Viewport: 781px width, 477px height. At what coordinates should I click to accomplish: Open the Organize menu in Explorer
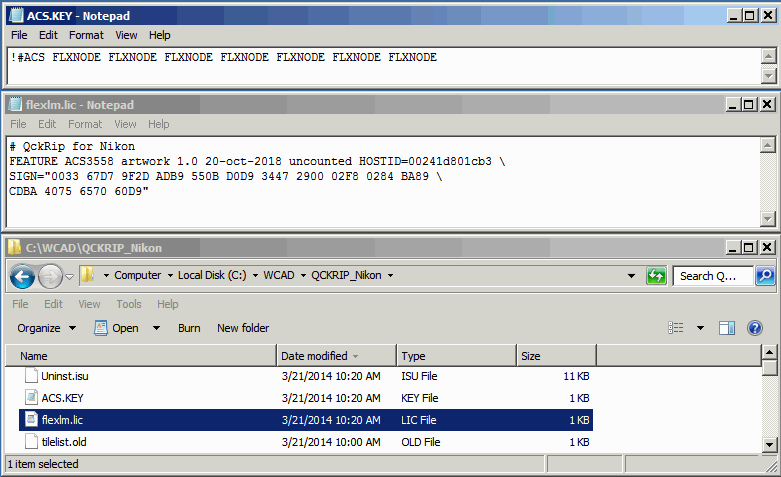[46, 328]
